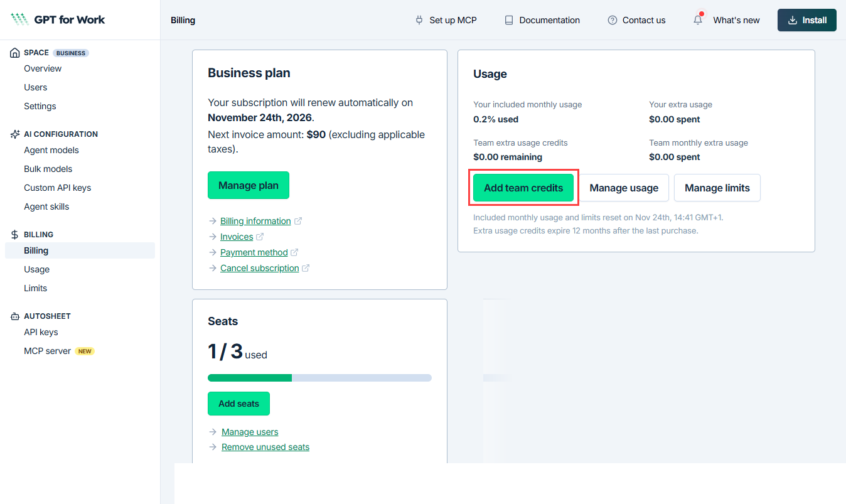Click the Add seats button
846x504 pixels.
point(238,404)
